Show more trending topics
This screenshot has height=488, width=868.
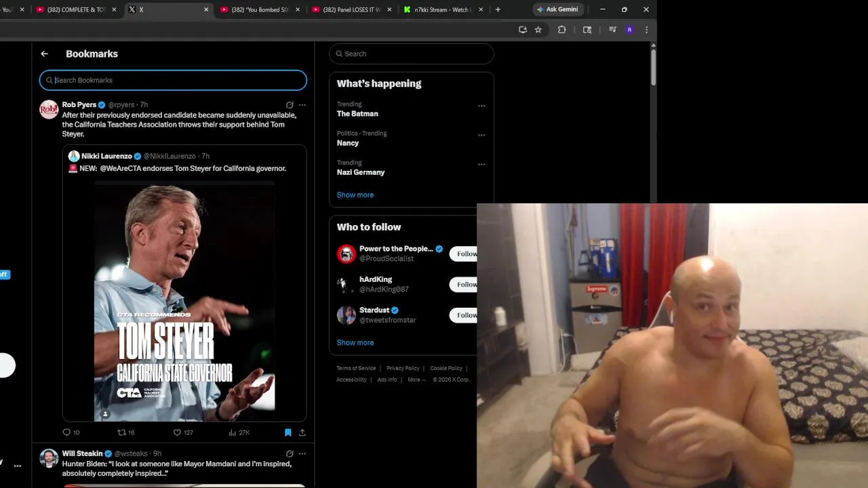[x=355, y=195]
